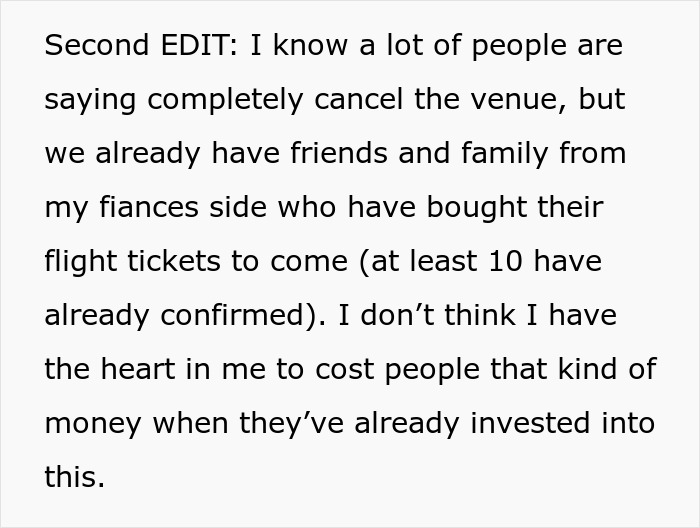
Task: Click the word 'fiances' in the paragraph
Action: [x=149, y=207]
